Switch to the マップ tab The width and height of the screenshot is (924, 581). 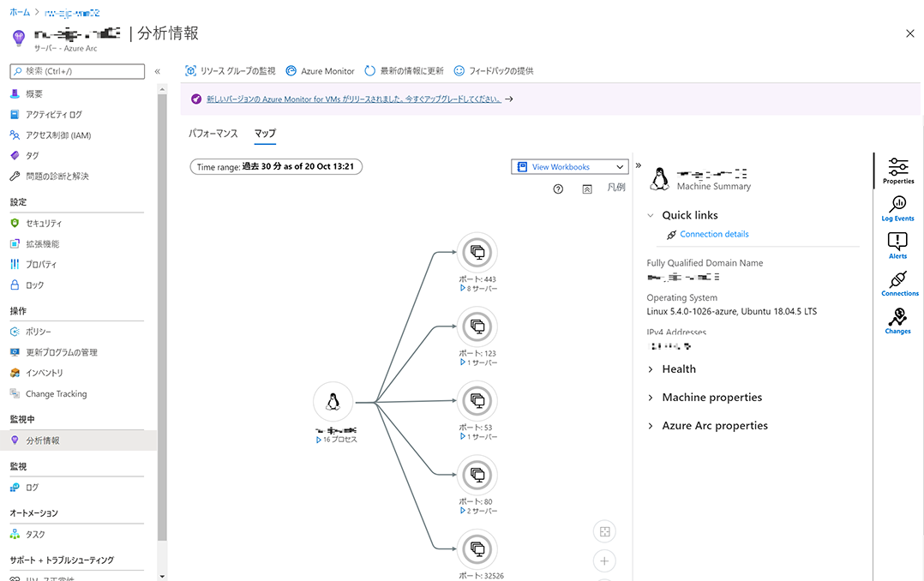point(265,133)
